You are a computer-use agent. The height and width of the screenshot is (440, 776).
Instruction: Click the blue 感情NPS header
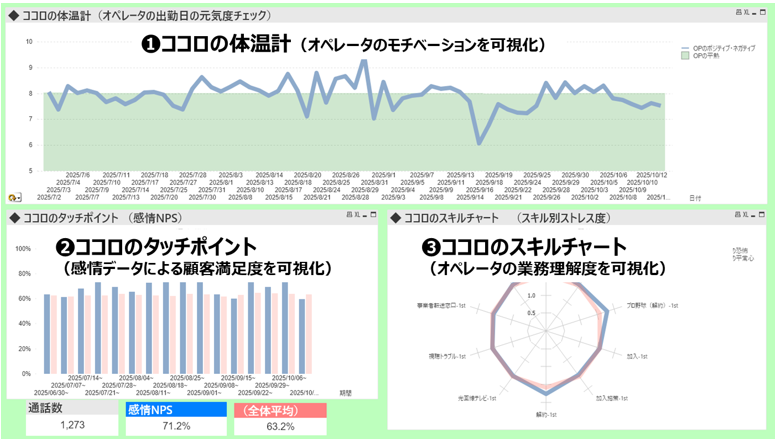tap(176, 409)
